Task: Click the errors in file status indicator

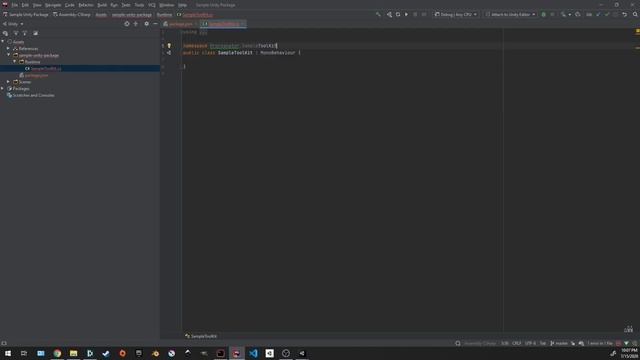Action: coord(600,343)
